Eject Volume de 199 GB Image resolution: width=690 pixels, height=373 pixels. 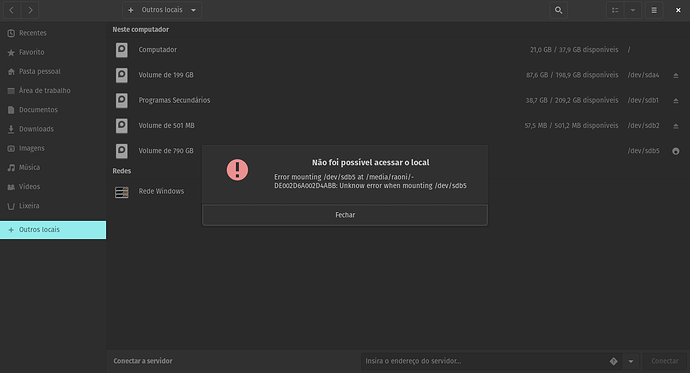(675, 75)
